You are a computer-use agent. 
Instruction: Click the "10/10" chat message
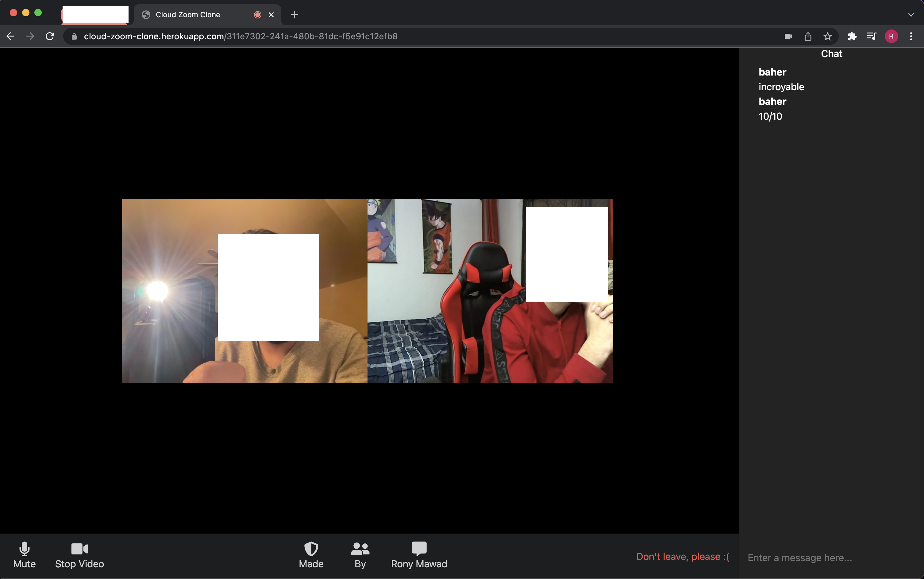click(770, 116)
